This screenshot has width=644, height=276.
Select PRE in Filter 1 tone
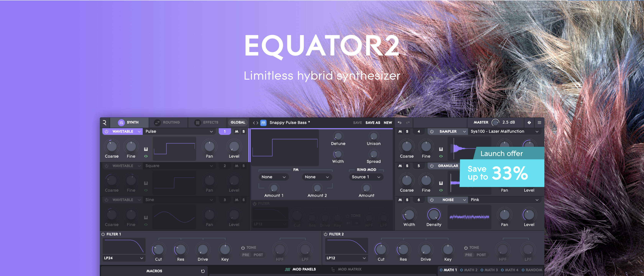pos(246,255)
